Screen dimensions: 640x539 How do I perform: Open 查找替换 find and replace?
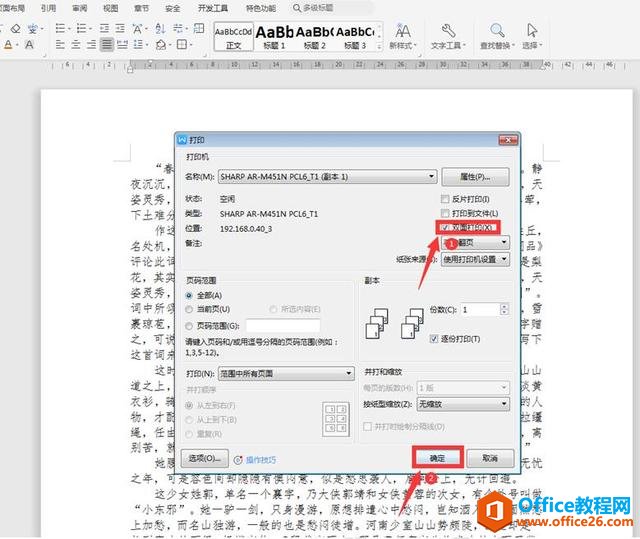coord(497,37)
